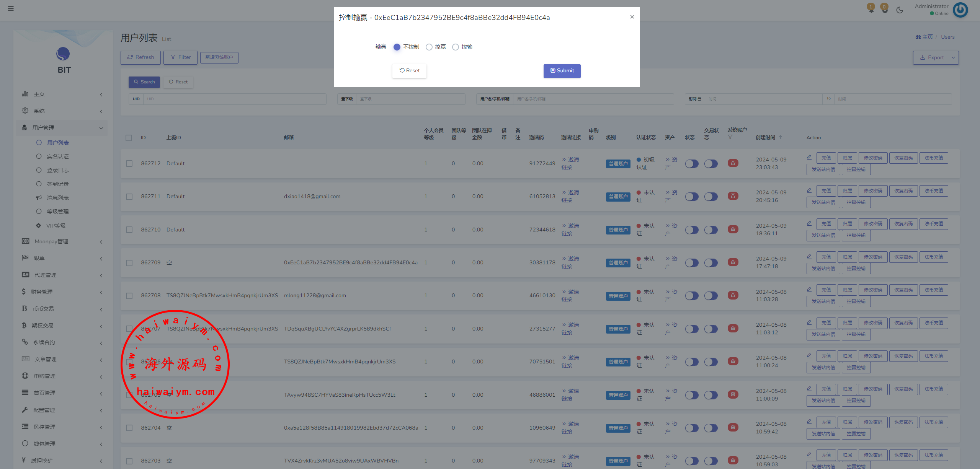Select the 控输 radio option

pyautogui.click(x=456, y=47)
